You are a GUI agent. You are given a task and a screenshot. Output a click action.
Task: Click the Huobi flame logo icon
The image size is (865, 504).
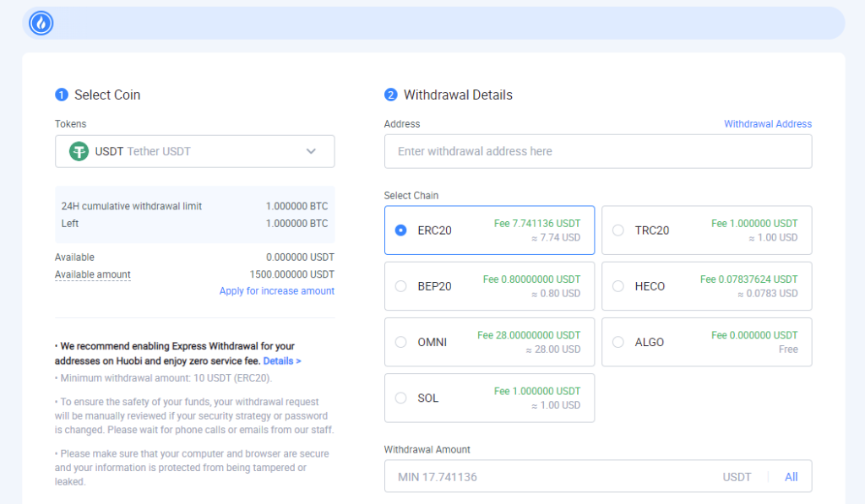[x=41, y=23]
